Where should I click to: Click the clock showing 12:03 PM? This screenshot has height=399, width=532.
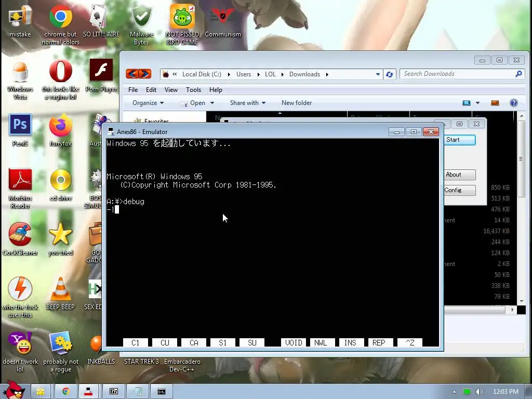[x=506, y=392]
